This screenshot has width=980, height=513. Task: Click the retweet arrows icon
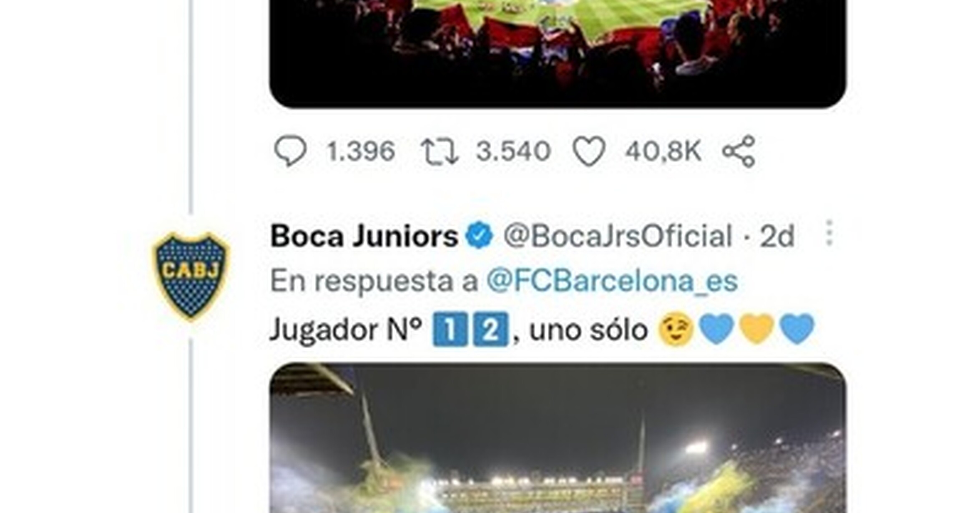tap(440, 152)
